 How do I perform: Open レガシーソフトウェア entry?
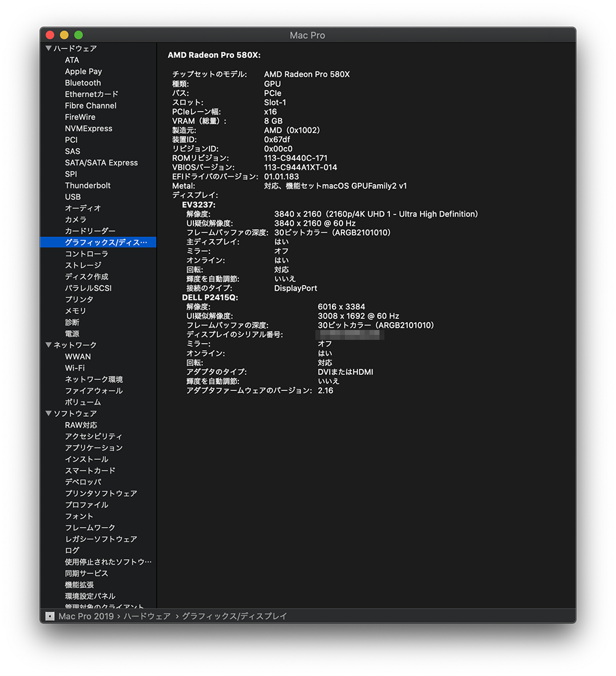pyautogui.click(x=101, y=539)
